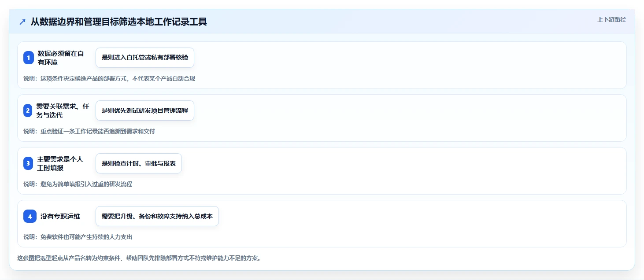Click the arrow icon beside the title
The image size is (644, 280).
22,22
